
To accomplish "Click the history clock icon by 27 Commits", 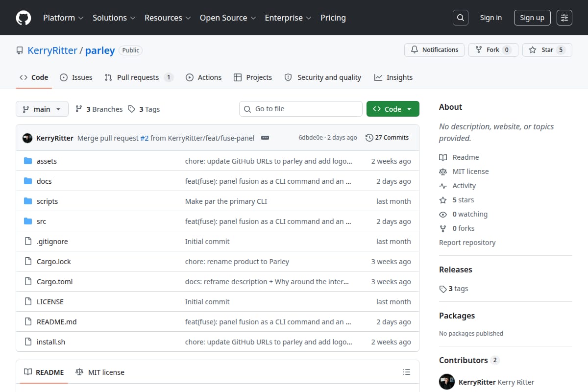I will pos(369,138).
